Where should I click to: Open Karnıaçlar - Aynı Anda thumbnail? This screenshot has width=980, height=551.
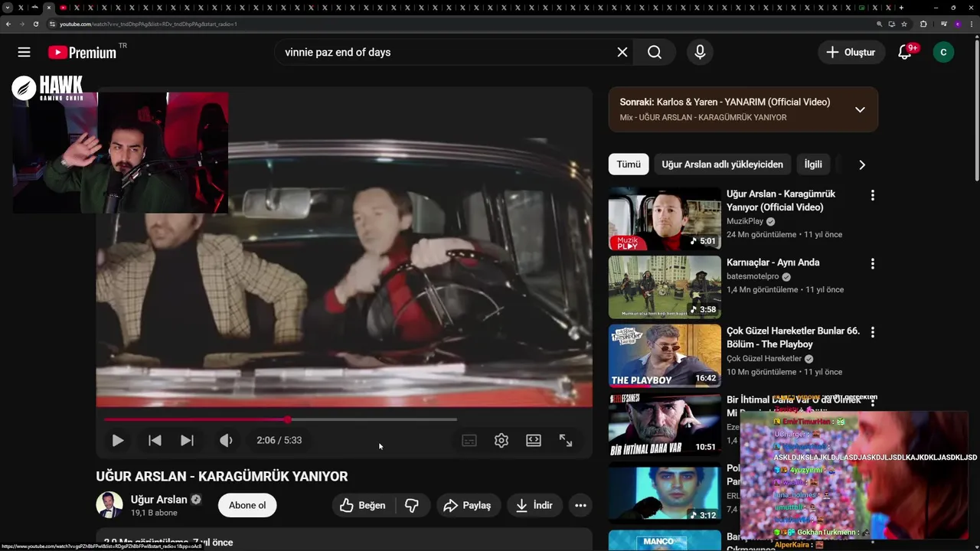pos(665,287)
